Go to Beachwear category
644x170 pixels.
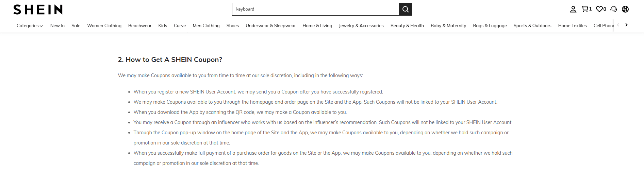[140, 26]
